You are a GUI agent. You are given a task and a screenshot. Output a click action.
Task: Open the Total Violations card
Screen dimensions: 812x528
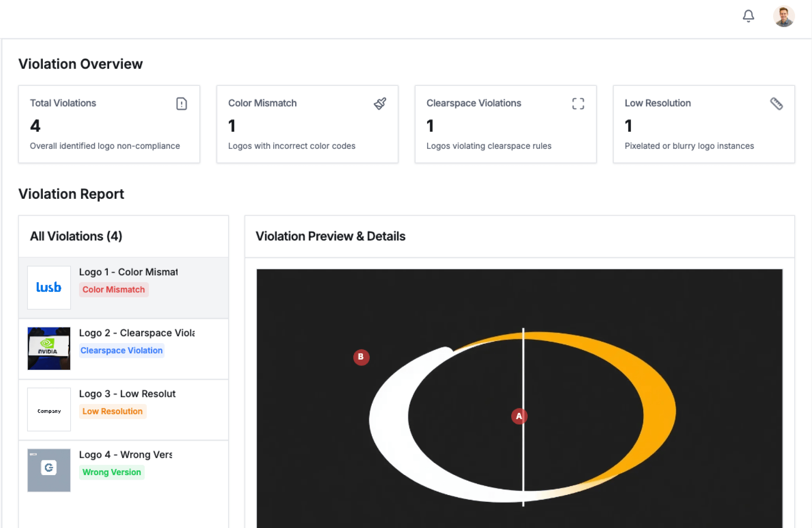point(109,124)
